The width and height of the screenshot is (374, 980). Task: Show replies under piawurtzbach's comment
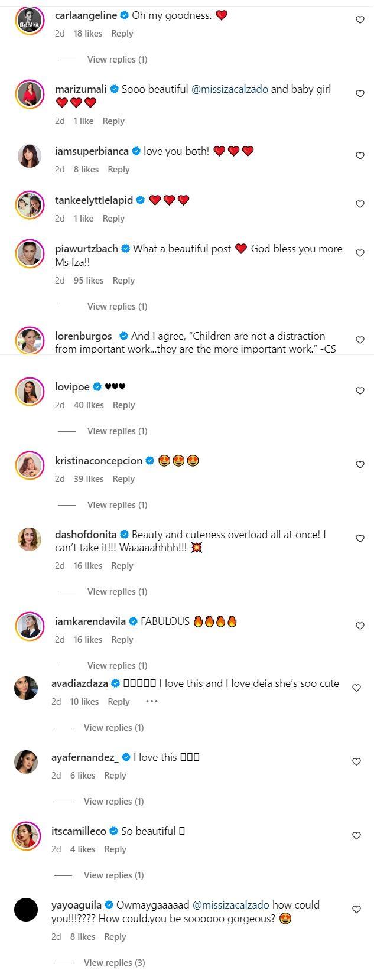(x=117, y=306)
